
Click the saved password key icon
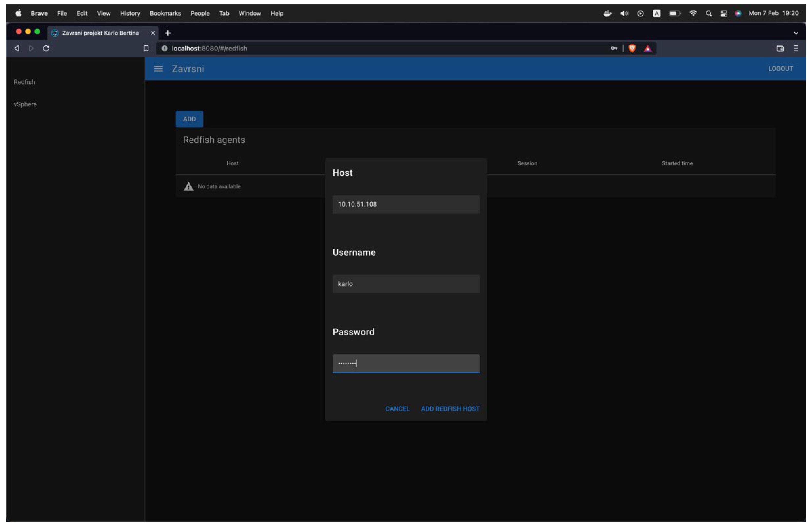tap(614, 49)
